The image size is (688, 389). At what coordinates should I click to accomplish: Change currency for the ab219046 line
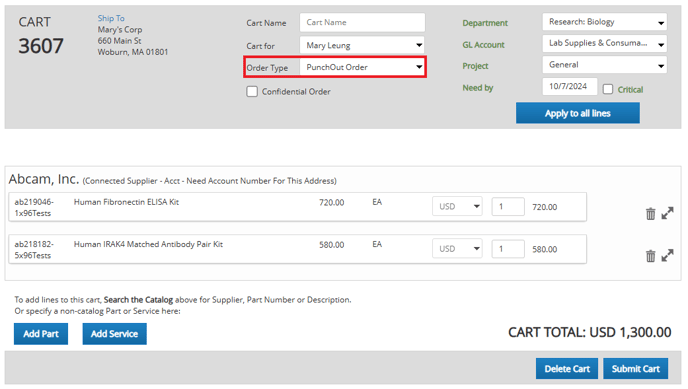pyautogui.click(x=457, y=207)
